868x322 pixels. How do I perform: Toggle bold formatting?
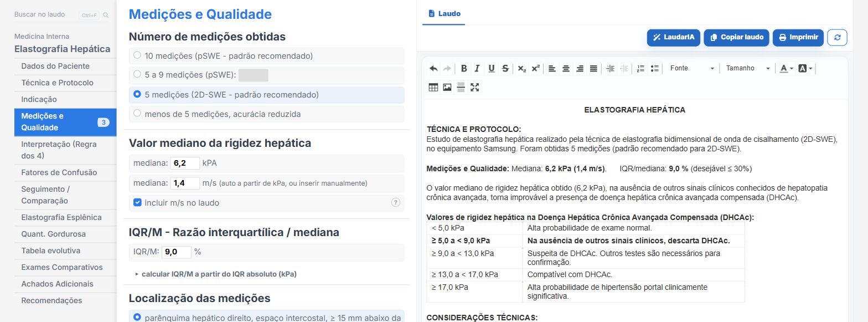click(464, 68)
